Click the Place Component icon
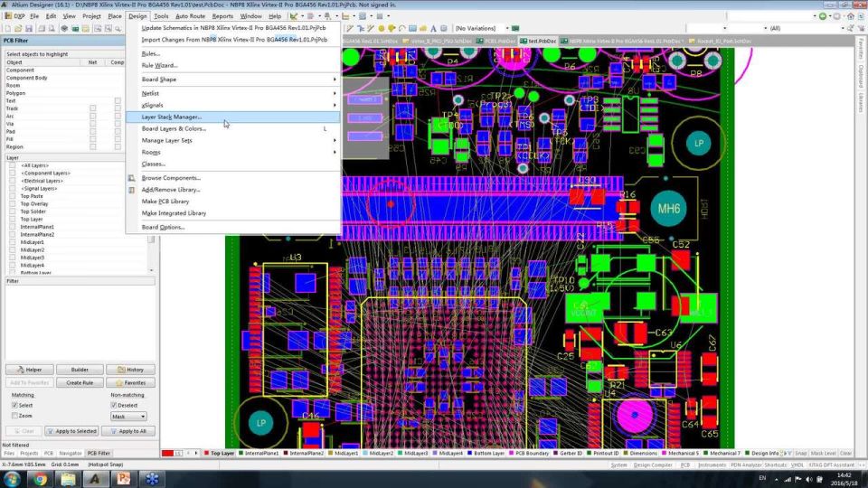The height and width of the screenshot is (488, 868). [443, 28]
